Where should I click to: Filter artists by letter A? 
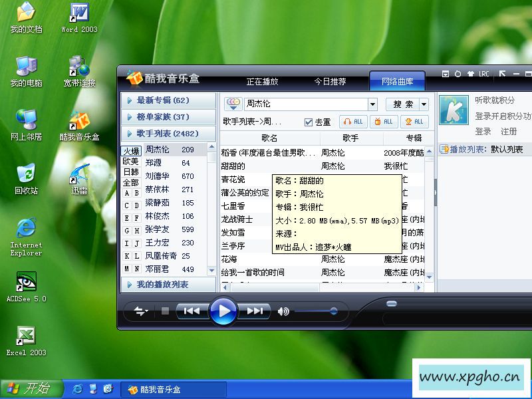point(127,193)
